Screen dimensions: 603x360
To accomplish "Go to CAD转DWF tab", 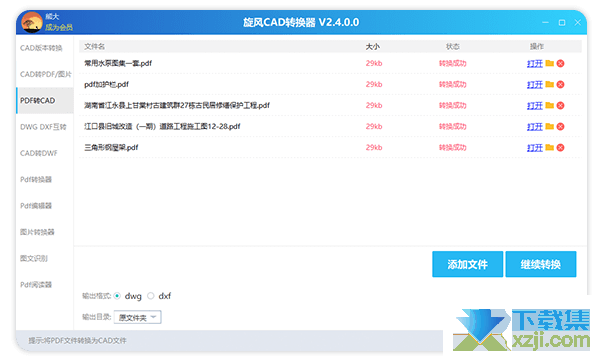I will tap(39, 153).
